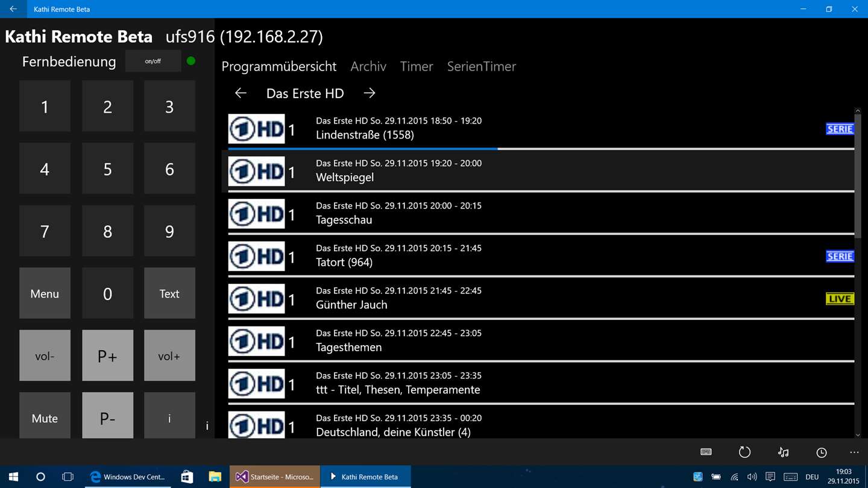Viewport: 868px width, 488px height.
Task: Open Windows Dev Center Edge taskbar item
Action: 128,477
